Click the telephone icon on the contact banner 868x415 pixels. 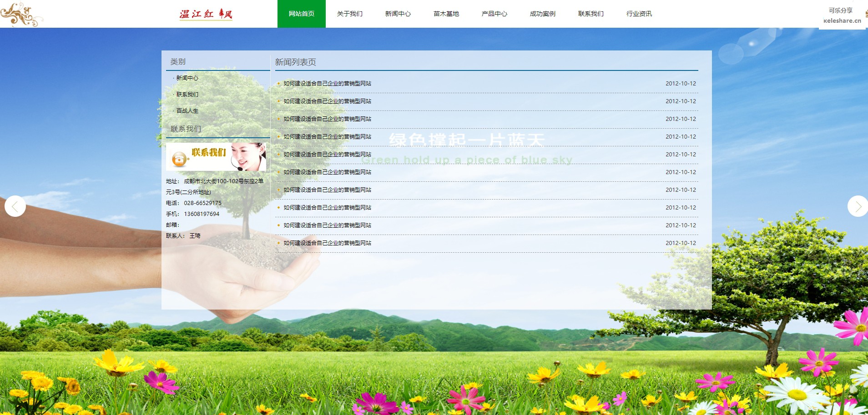[x=180, y=160]
